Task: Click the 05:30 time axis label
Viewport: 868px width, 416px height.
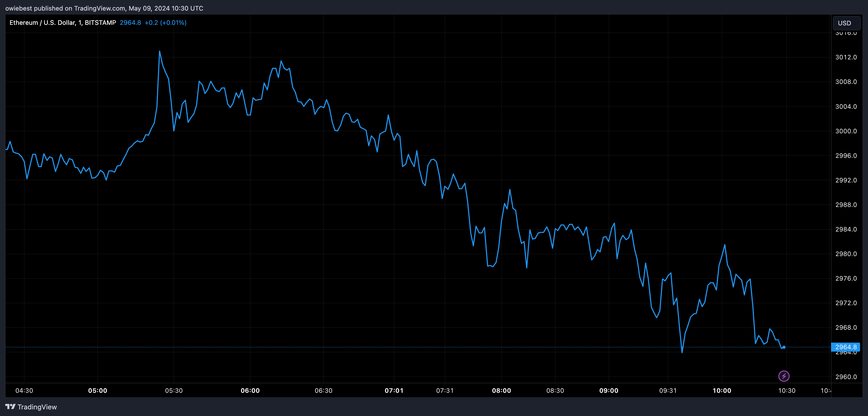Action: pos(174,390)
